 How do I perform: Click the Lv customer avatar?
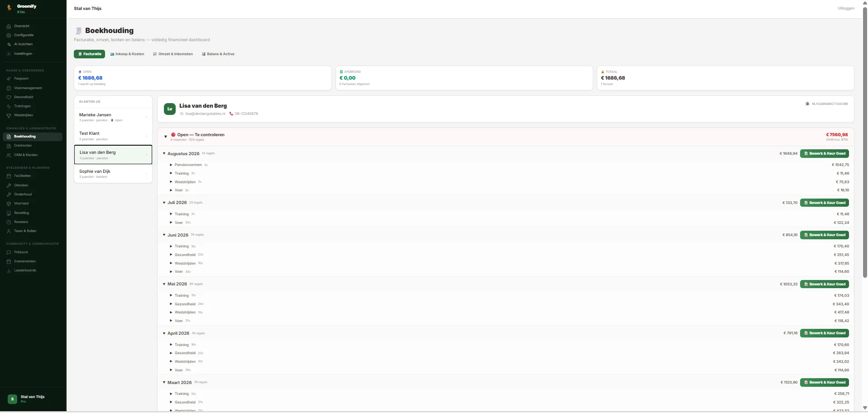point(170,109)
